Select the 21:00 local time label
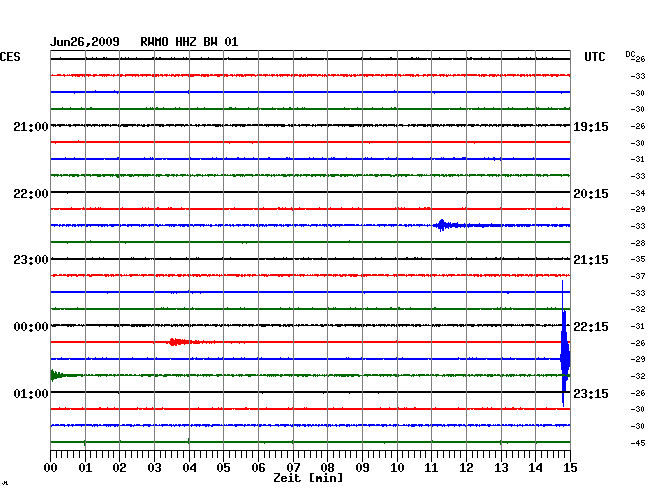The image size is (650, 494). coord(31,127)
